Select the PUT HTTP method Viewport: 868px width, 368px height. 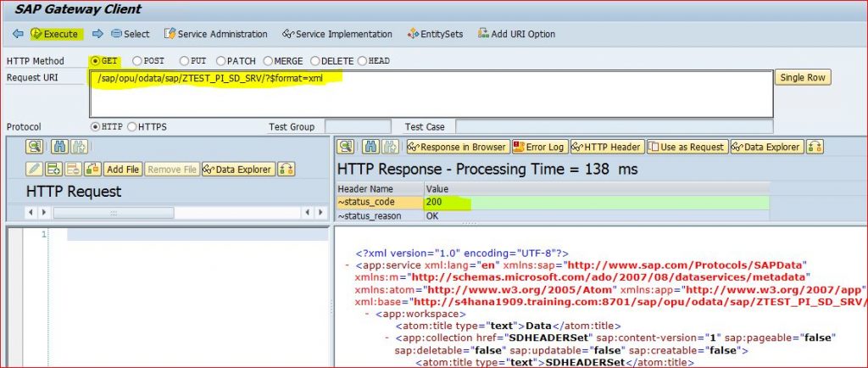184,61
